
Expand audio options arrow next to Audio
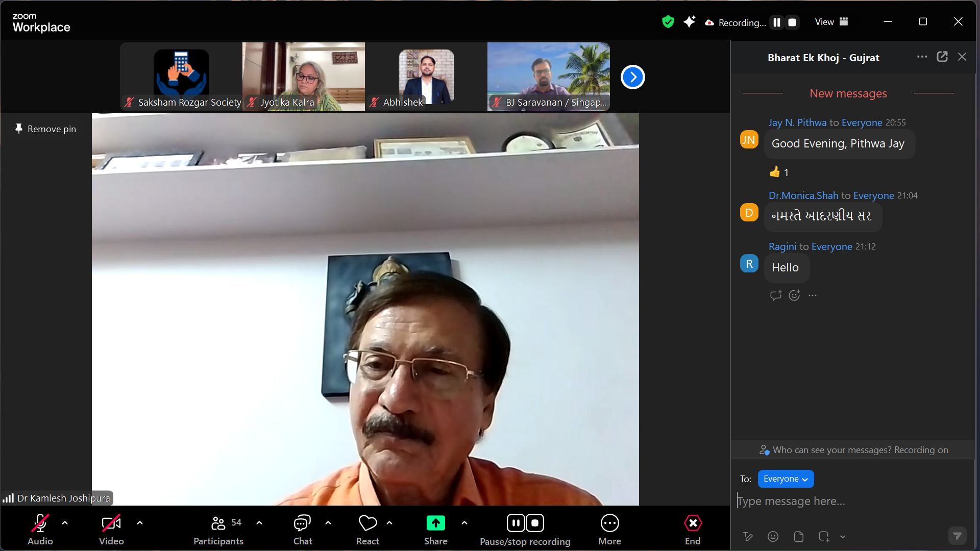[65, 523]
